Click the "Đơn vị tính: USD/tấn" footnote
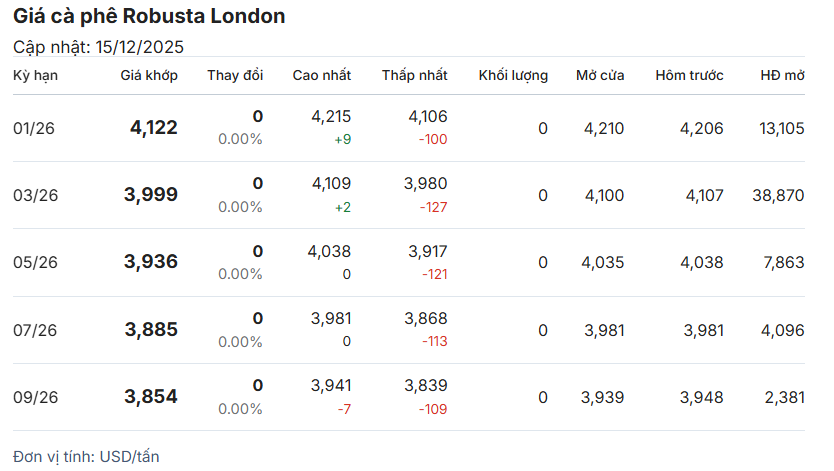 (x=86, y=456)
